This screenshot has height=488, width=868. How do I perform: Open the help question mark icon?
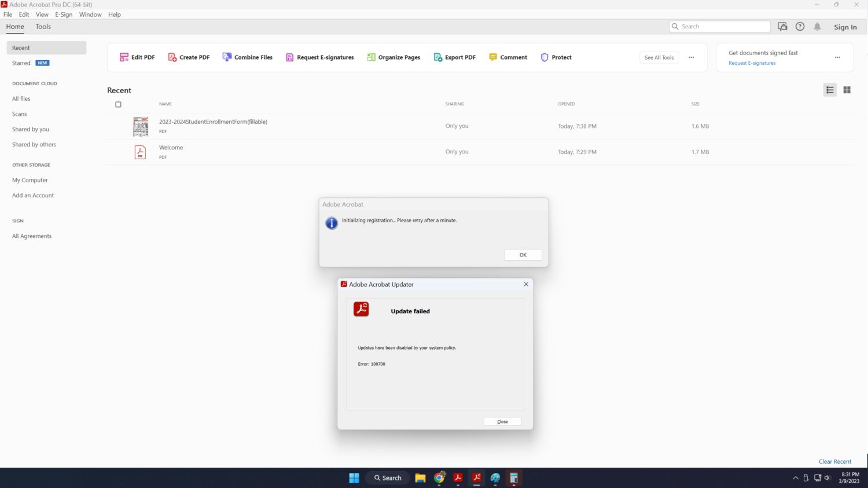(x=800, y=27)
